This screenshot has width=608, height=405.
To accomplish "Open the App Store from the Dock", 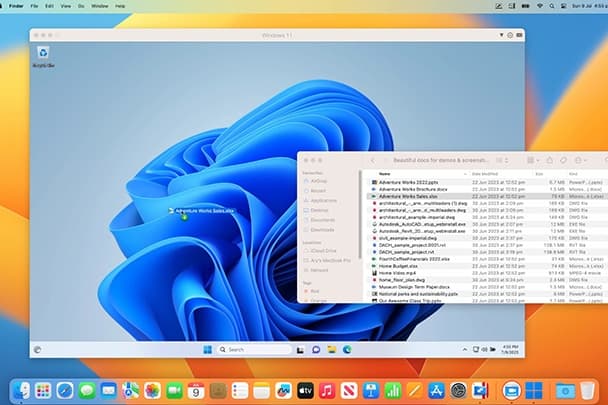I will click(436, 391).
